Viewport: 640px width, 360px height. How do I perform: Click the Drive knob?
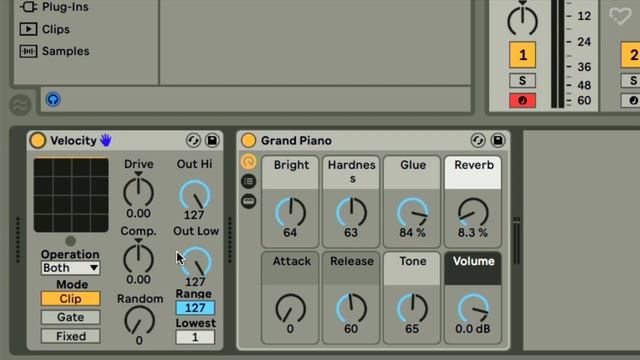click(x=138, y=192)
